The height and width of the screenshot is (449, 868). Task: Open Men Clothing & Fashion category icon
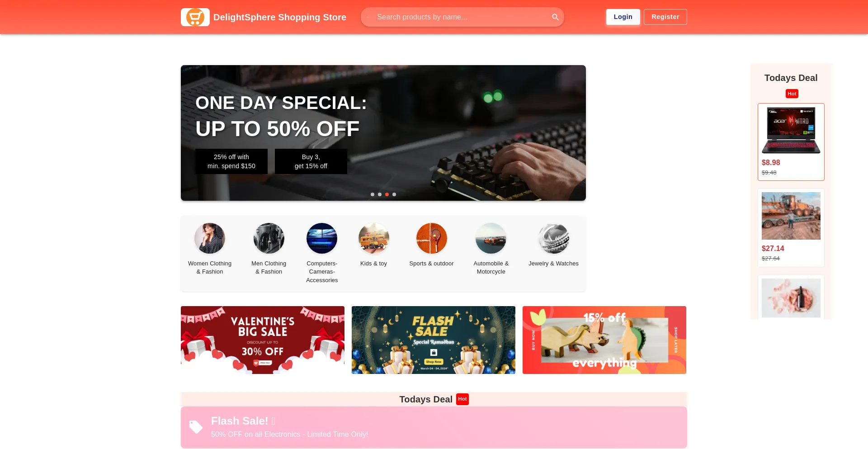point(269,238)
